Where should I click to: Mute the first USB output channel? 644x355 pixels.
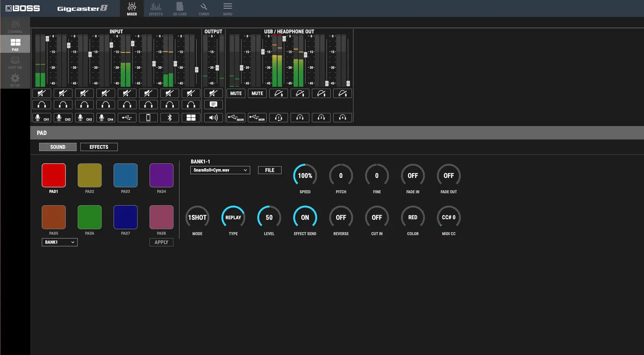click(235, 93)
